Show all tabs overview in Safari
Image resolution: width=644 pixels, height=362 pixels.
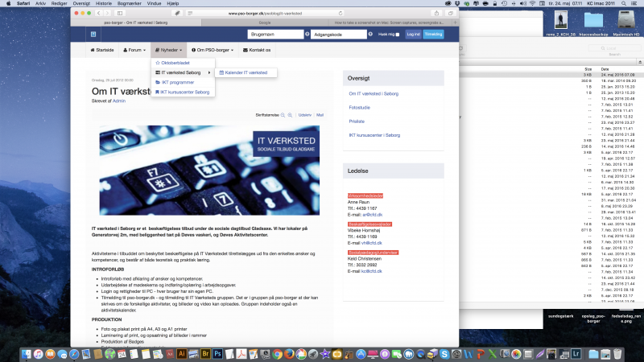pyautogui.click(x=451, y=13)
